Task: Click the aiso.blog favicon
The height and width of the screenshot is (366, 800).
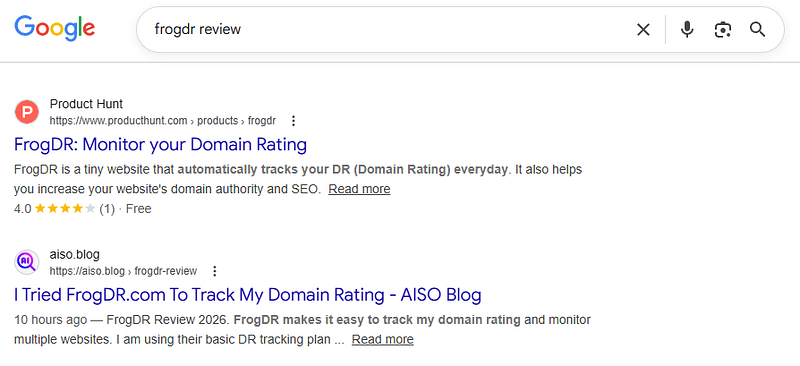Action: coord(27,262)
